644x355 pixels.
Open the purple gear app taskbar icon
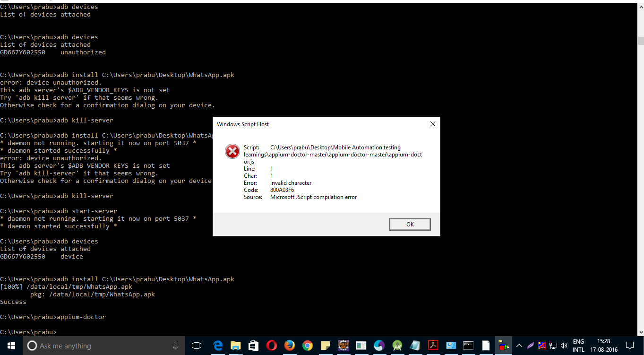pos(343,346)
